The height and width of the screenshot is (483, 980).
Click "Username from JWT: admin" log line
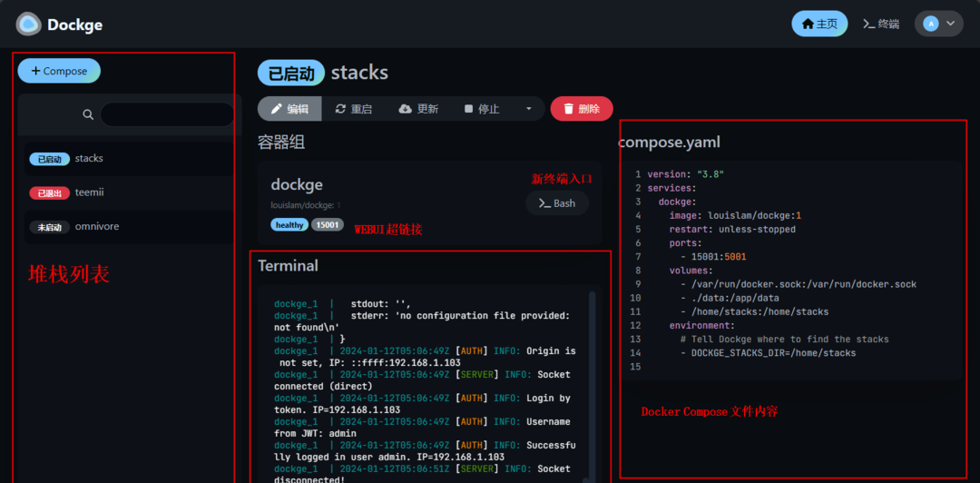pos(423,428)
